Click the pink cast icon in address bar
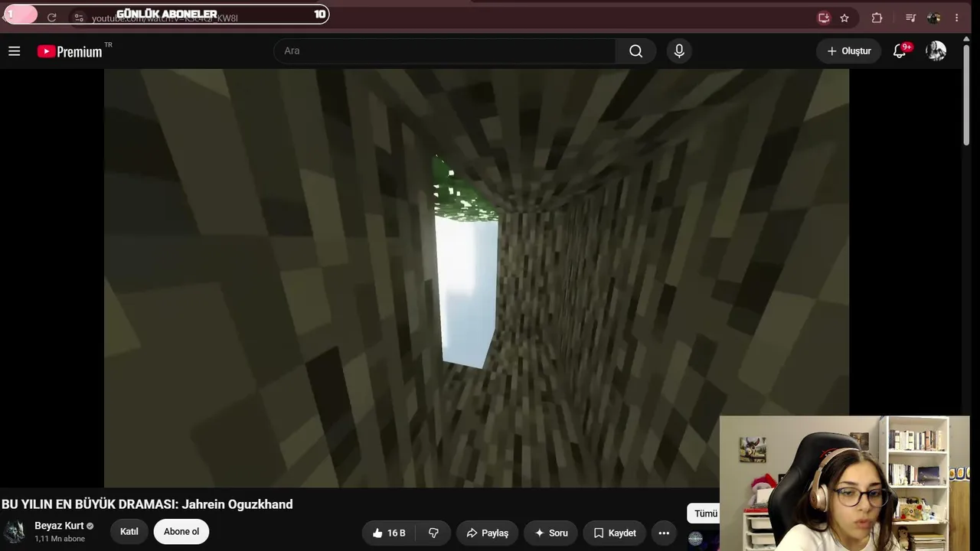 point(824,18)
